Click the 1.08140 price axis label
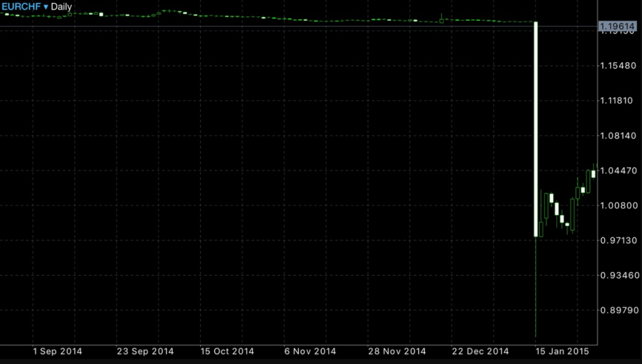642x364 pixels. [x=618, y=136]
